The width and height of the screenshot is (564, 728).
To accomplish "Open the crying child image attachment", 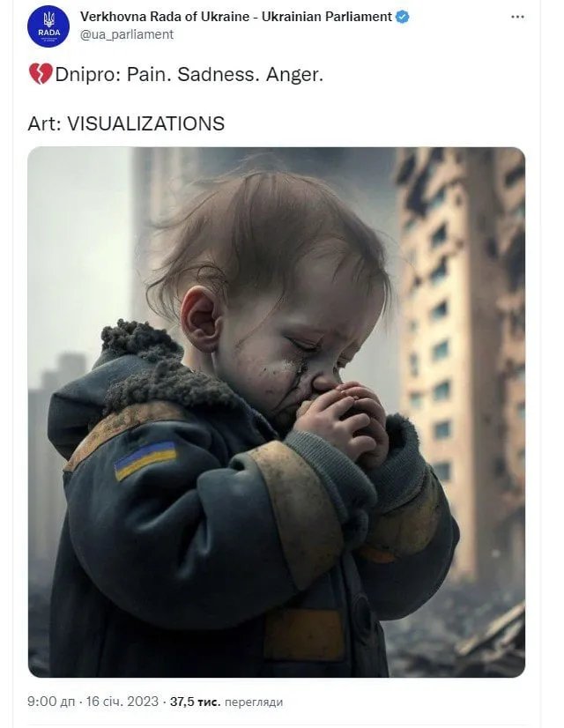I will (276, 412).
